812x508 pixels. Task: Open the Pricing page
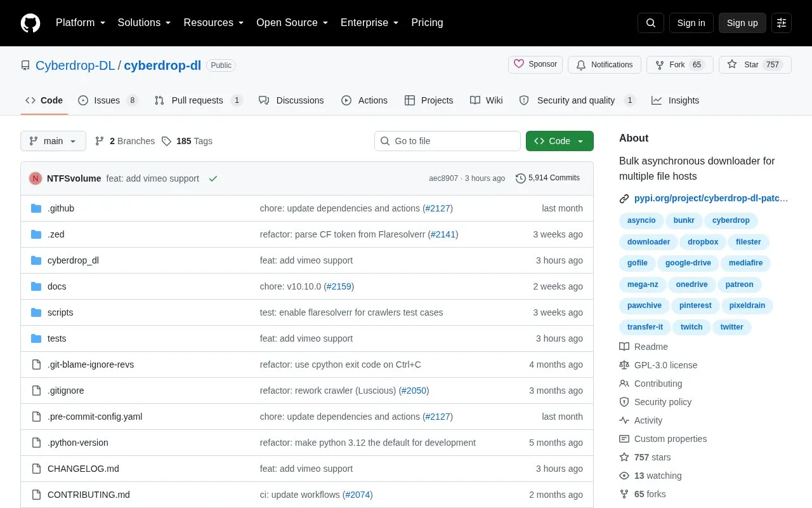click(x=427, y=23)
